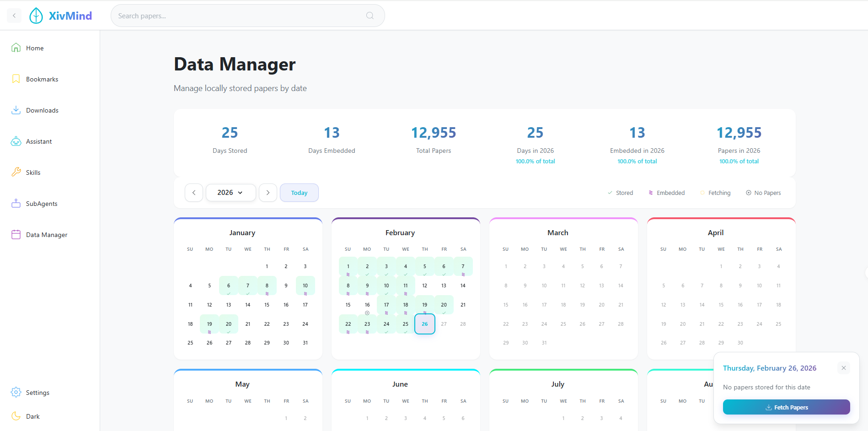
Task: Click the Embedded legend icon
Action: 651,193
